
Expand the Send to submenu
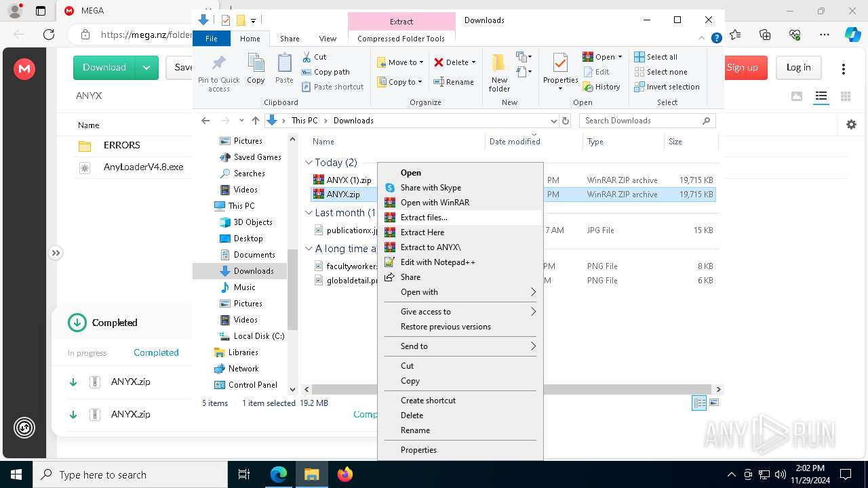click(460, 346)
